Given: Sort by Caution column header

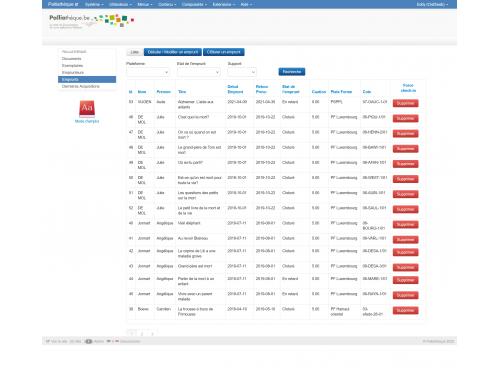Looking at the screenshot, I should click(x=319, y=92).
